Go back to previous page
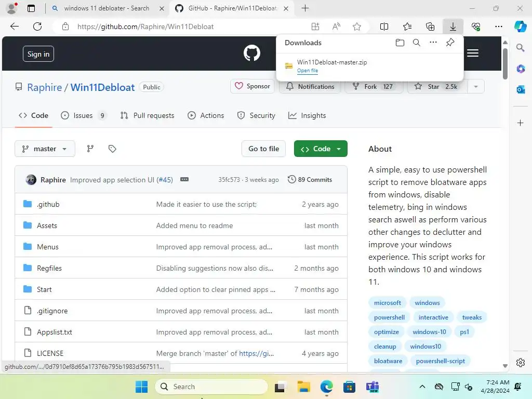The width and height of the screenshot is (532, 399). (x=15, y=26)
